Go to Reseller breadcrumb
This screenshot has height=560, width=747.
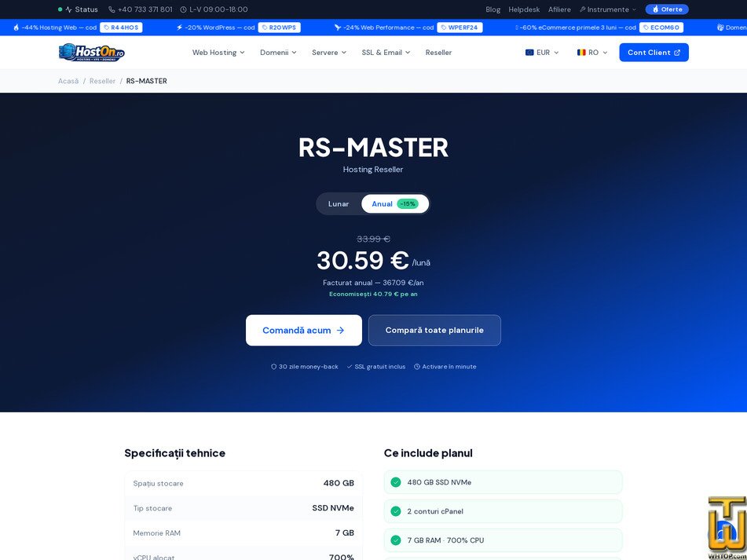(x=102, y=81)
